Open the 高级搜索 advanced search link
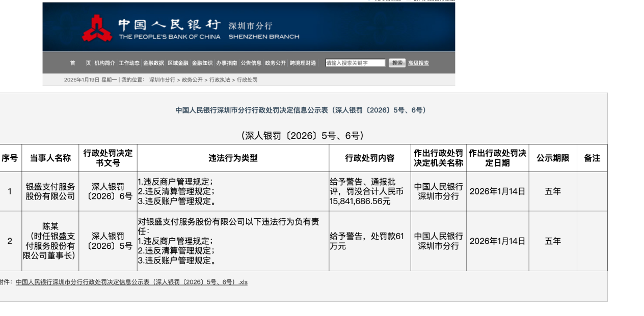The height and width of the screenshot is (316, 644). [x=418, y=63]
